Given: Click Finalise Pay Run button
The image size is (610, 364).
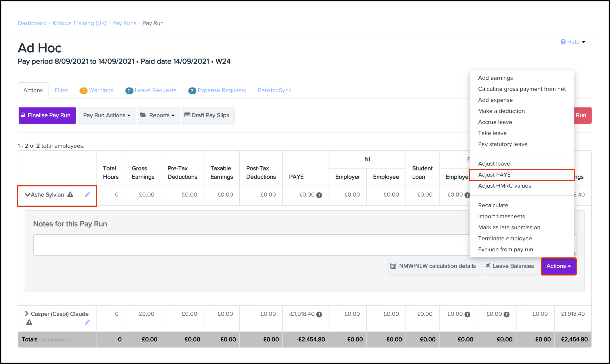Looking at the screenshot, I should pos(47,115).
